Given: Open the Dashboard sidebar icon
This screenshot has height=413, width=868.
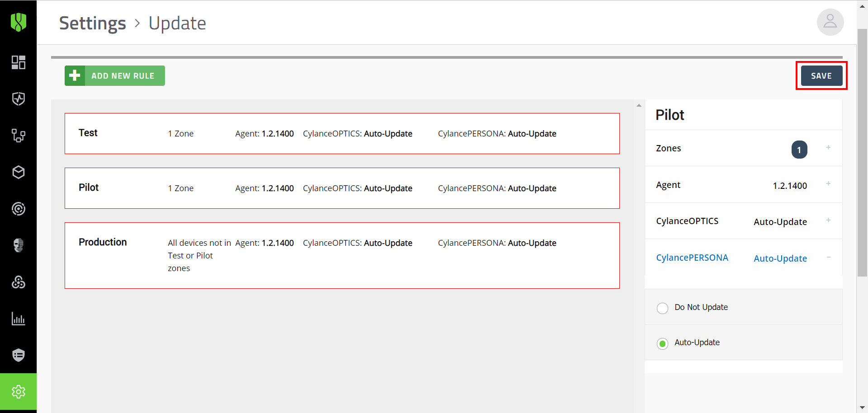Looking at the screenshot, I should pos(18,62).
